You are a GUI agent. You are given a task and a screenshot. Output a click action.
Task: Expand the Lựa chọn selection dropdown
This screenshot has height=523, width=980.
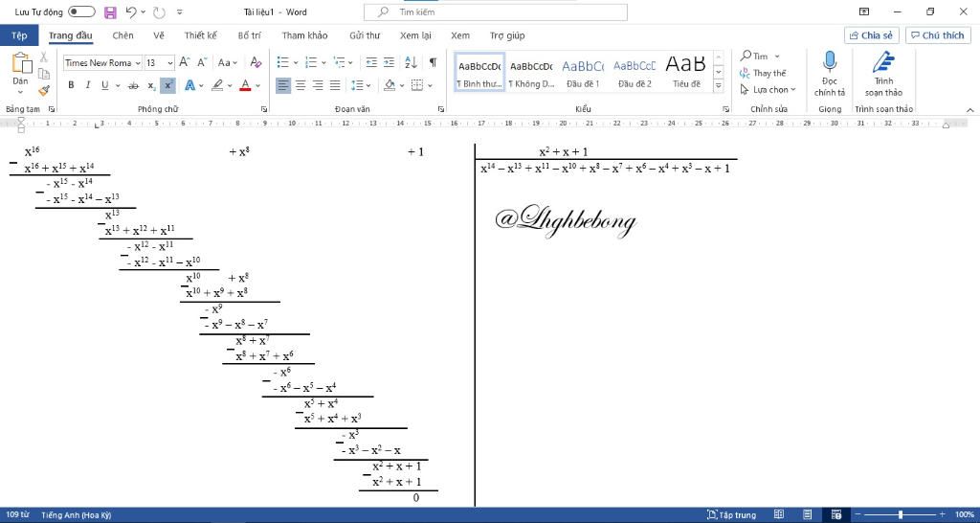(x=765, y=90)
